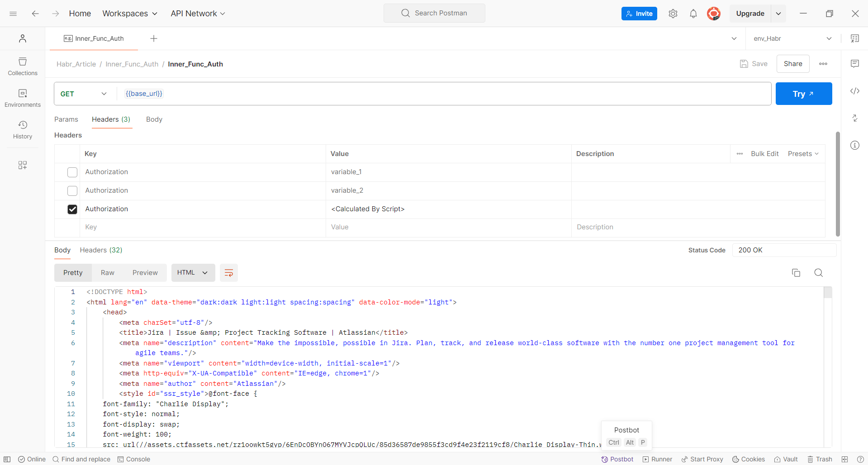The height and width of the screenshot is (465, 868).
Task: Open the environment quick look icon
Action: tap(855, 38)
